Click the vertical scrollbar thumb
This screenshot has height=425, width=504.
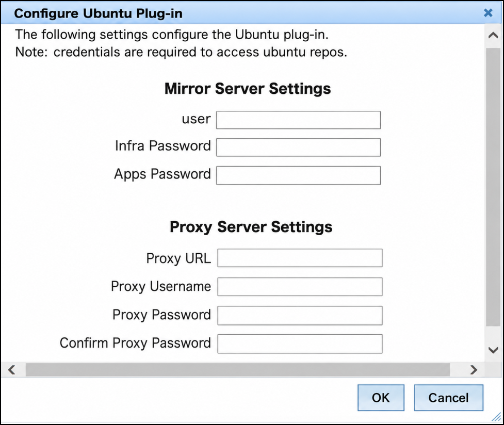click(x=493, y=187)
